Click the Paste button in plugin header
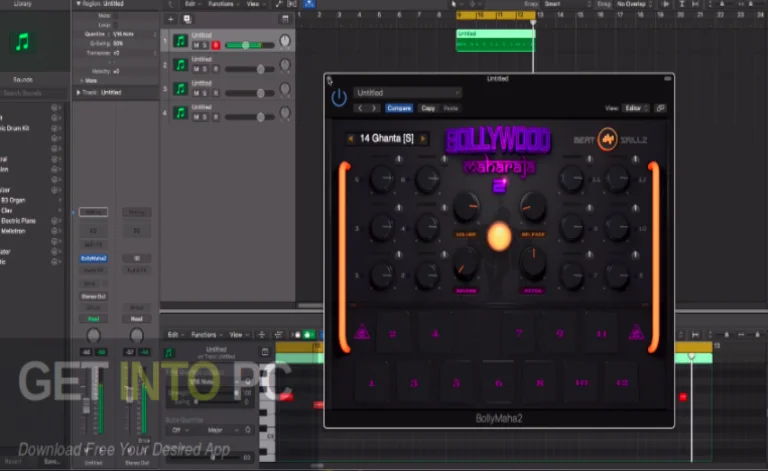The image size is (768, 471). [x=451, y=108]
